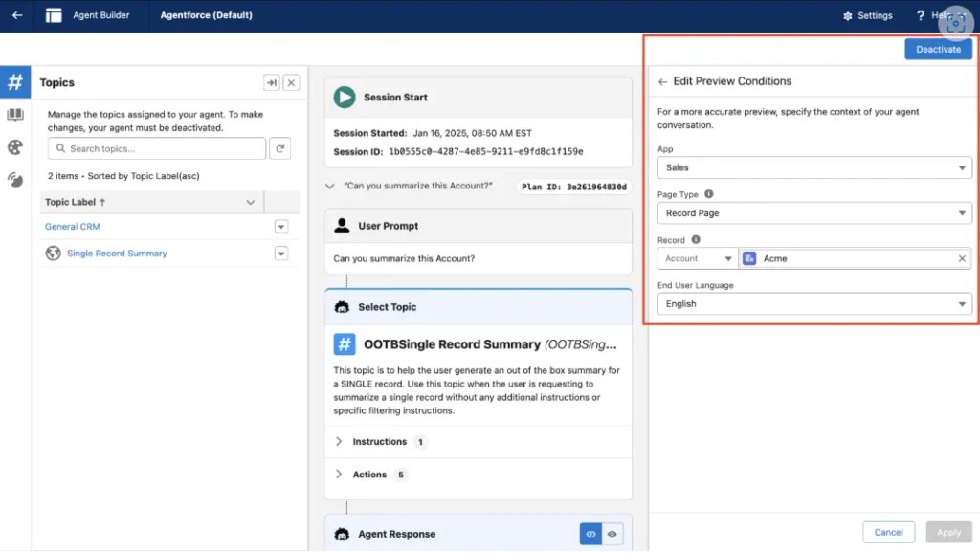Click the back arrow in top bar
980x553 pixels.
point(17,15)
